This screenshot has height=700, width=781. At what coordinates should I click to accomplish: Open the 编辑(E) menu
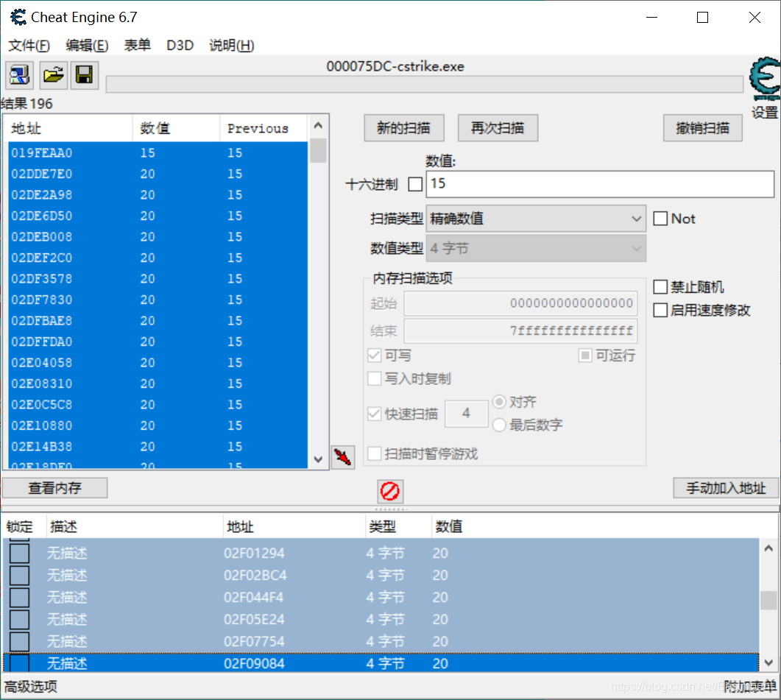pyautogui.click(x=87, y=46)
